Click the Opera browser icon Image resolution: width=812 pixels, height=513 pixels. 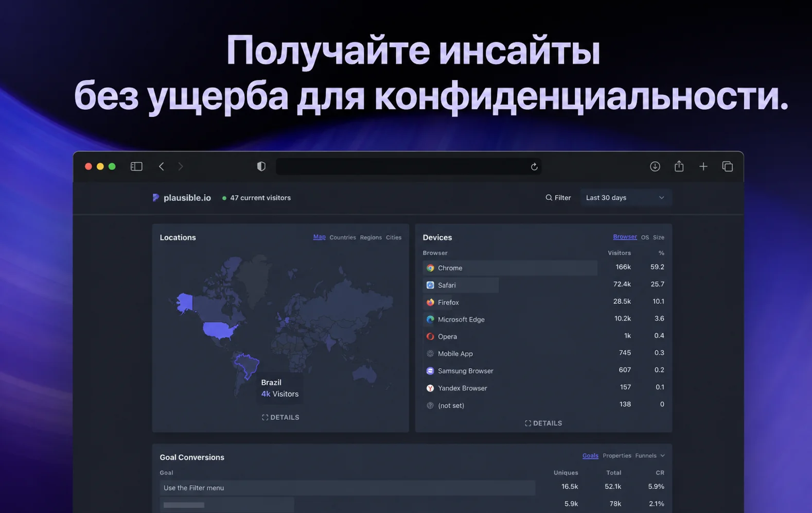pyautogui.click(x=430, y=336)
